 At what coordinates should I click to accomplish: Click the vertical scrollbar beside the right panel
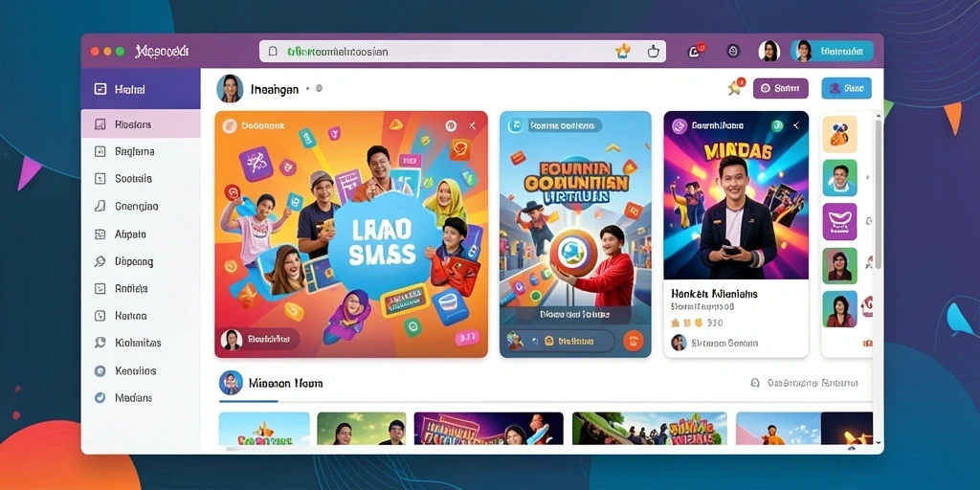coord(879,193)
